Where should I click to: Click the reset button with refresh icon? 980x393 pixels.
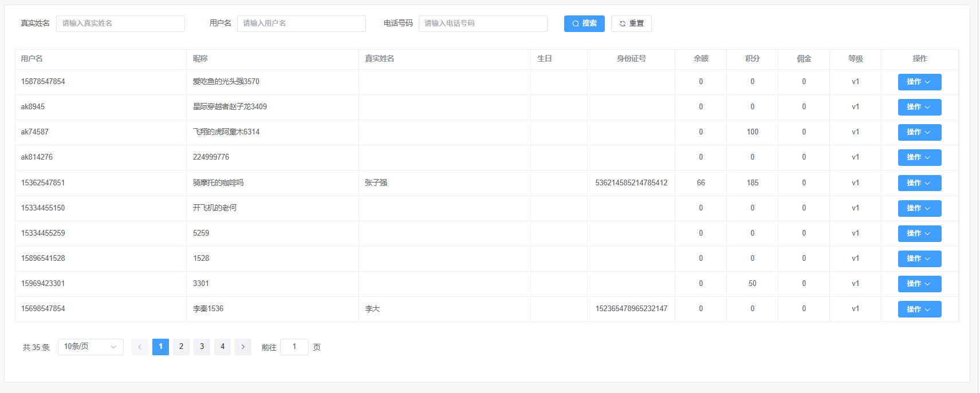pyautogui.click(x=631, y=23)
